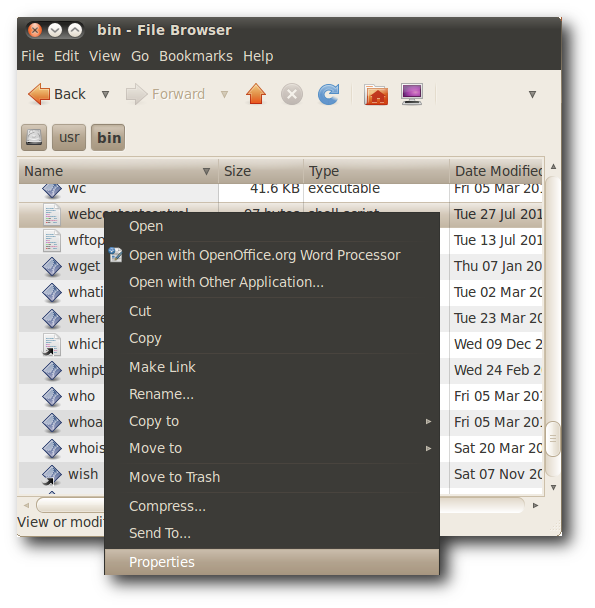Screen dimensions: 595x608
Task: Select Cut from the context menu
Action: 272,311
